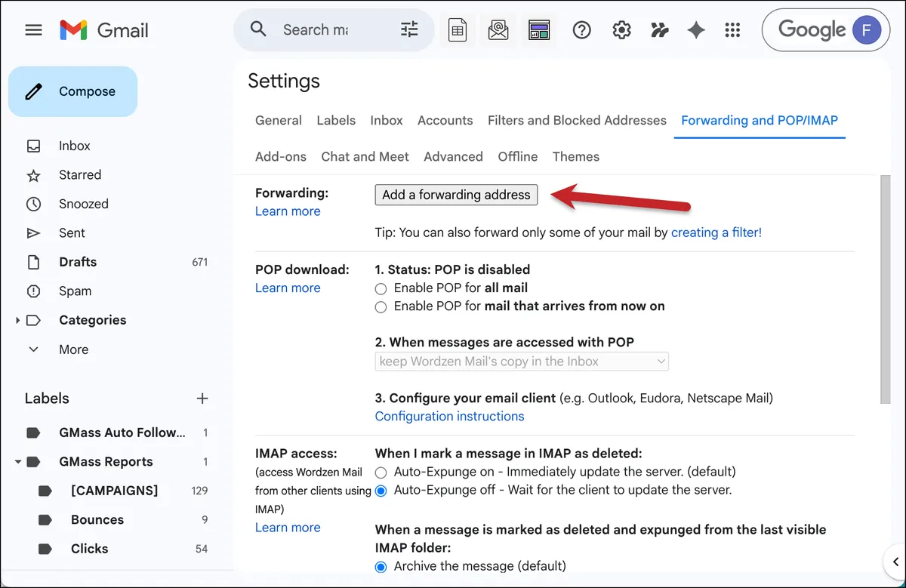Image resolution: width=906 pixels, height=588 pixels.
Task: Show search options slider icon
Action: [x=409, y=29]
